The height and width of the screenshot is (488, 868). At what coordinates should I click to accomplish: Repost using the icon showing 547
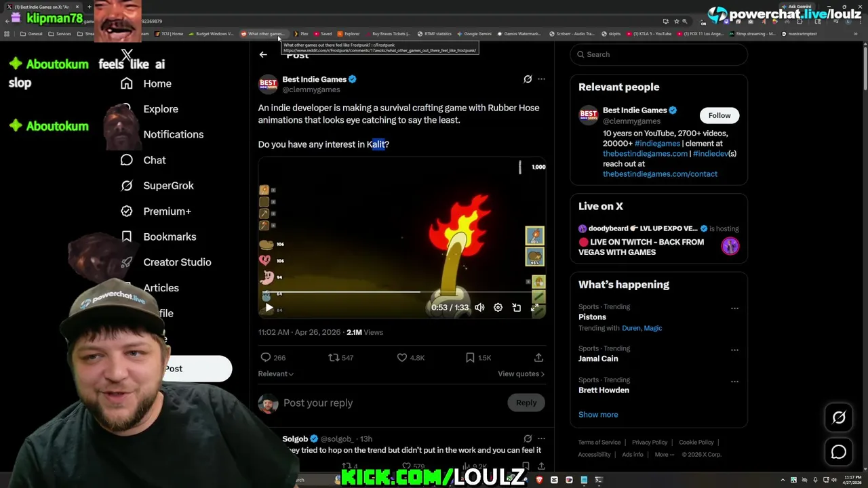tap(334, 357)
